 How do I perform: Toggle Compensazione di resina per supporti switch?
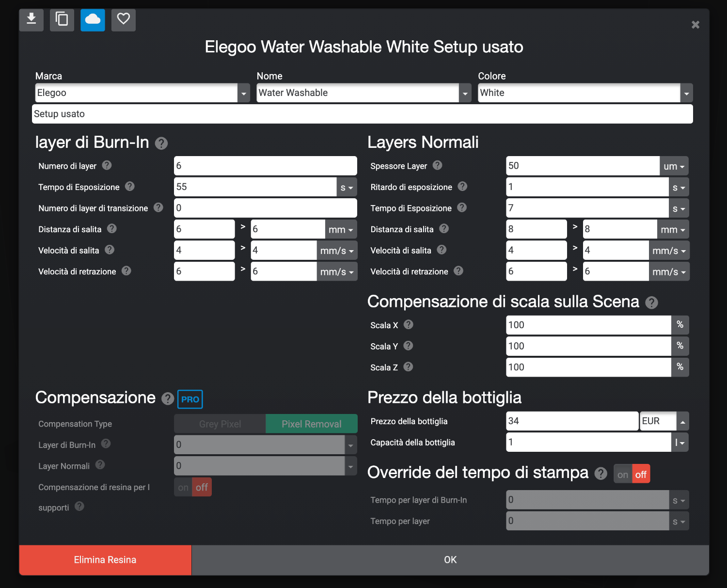coord(193,487)
